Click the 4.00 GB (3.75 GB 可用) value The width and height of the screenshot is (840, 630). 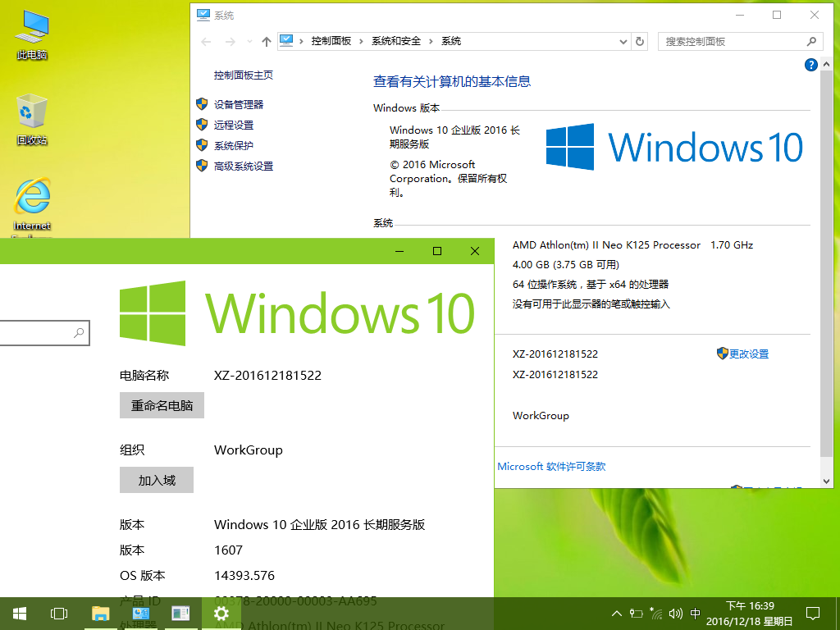[x=566, y=265]
